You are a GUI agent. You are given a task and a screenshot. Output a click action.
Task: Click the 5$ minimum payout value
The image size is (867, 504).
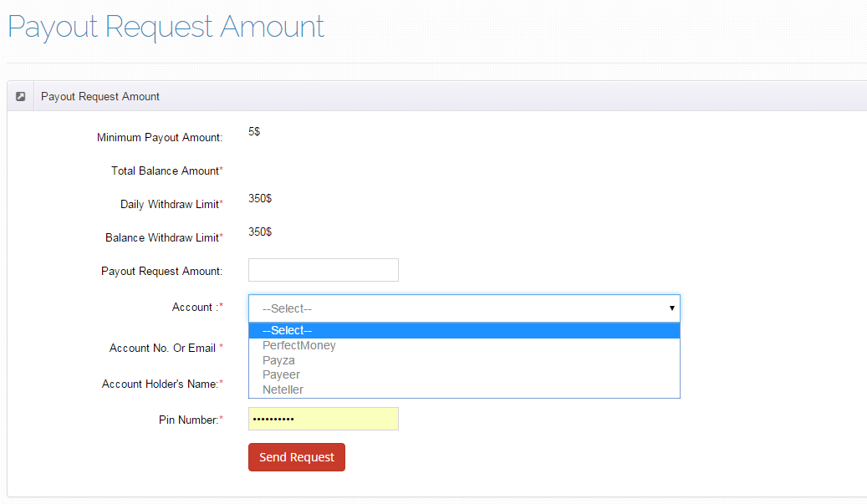(x=254, y=132)
